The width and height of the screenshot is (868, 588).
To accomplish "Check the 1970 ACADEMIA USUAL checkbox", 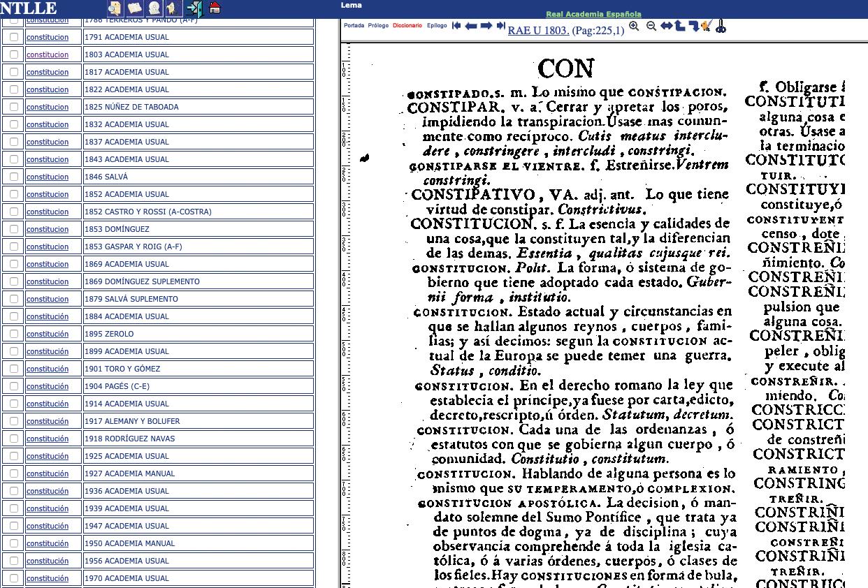I will pos(13,578).
